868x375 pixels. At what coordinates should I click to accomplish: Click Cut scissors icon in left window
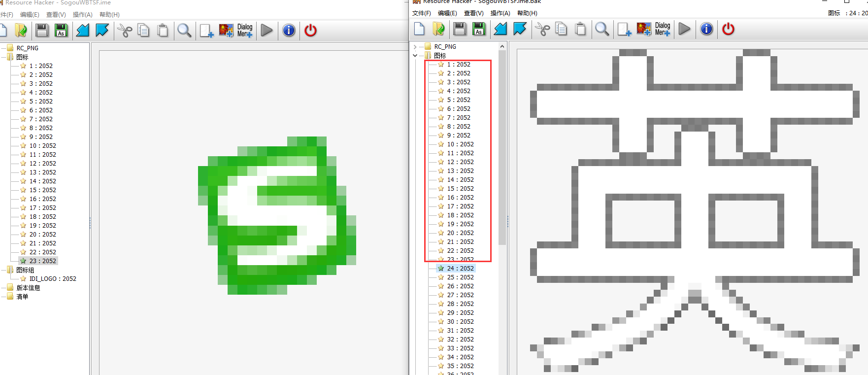pyautogui.click(x=125, y=31)
